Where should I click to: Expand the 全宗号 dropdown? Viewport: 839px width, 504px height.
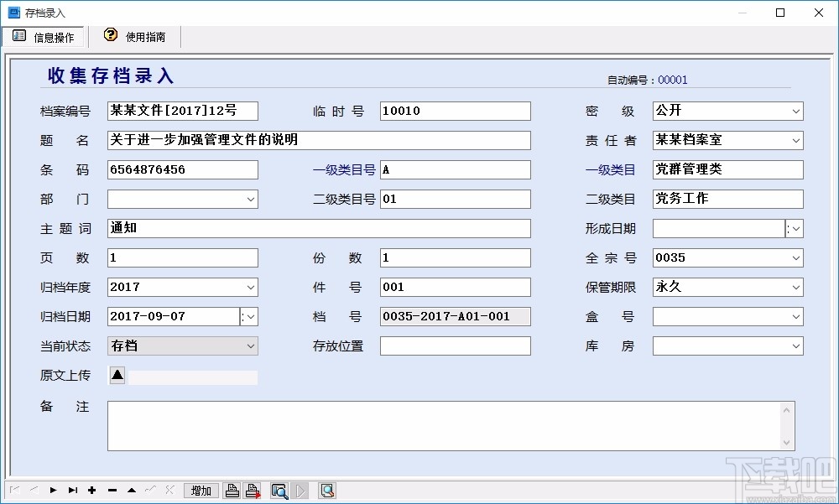(x=795, y=258)
